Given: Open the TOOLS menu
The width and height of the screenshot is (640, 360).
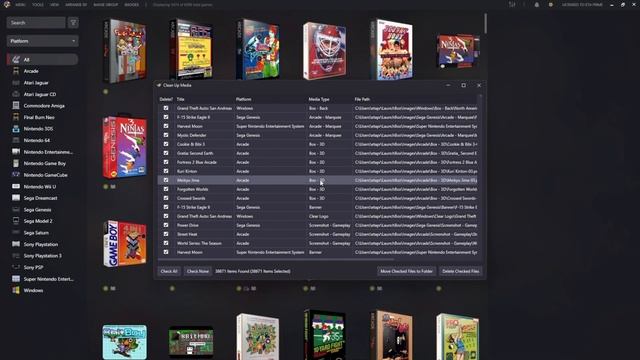Looking at the screenshot, I should coord(38,4).
